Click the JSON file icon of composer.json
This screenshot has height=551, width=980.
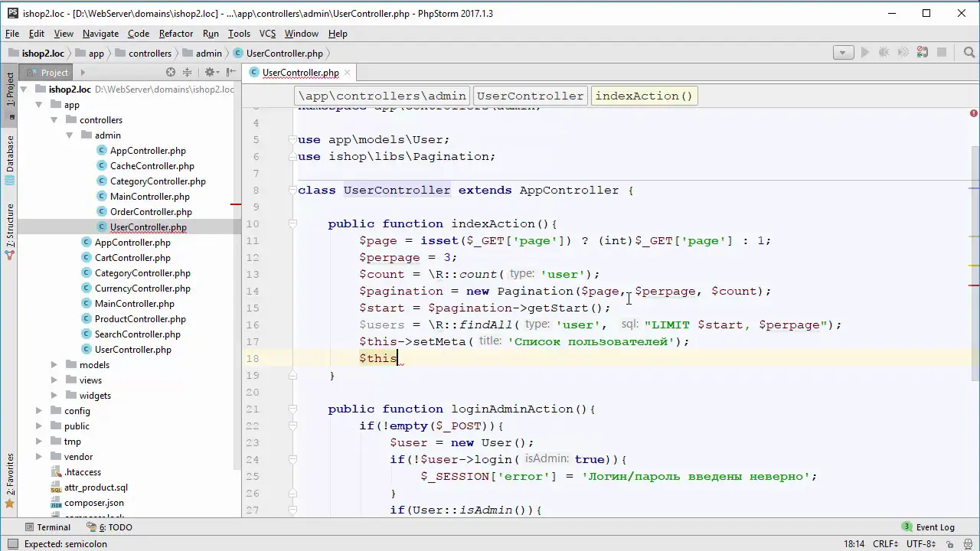[56, 503]
